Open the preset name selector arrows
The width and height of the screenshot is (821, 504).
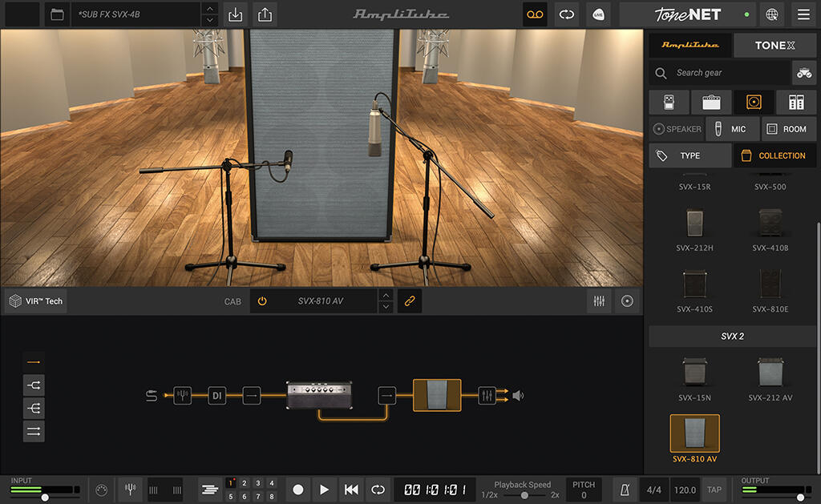[x=209, y=14]
